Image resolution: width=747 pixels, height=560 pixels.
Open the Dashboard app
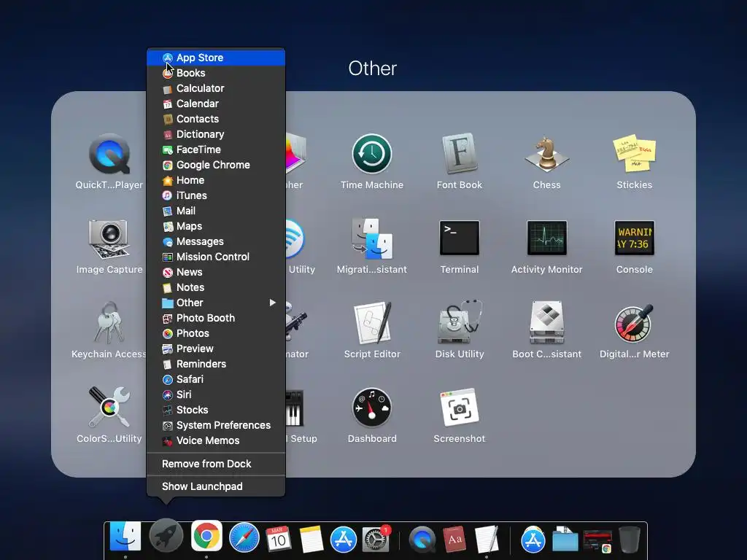[x=371, y=408]
